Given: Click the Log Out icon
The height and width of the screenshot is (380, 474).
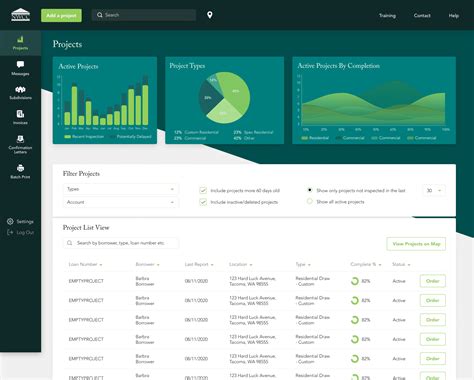Looking at the screenshot, I should (x=10, y=232).
